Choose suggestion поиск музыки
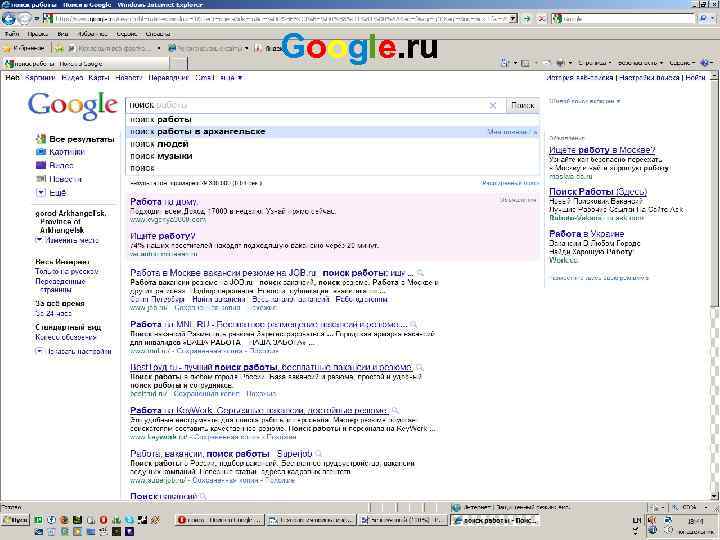The height and width of the screenshot is (540, 720). coord(332,156)
